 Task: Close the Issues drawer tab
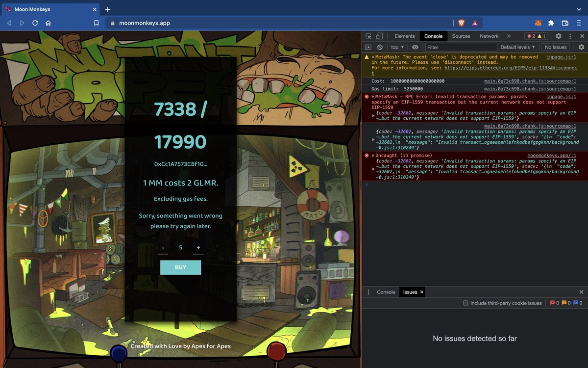point(421,292)
